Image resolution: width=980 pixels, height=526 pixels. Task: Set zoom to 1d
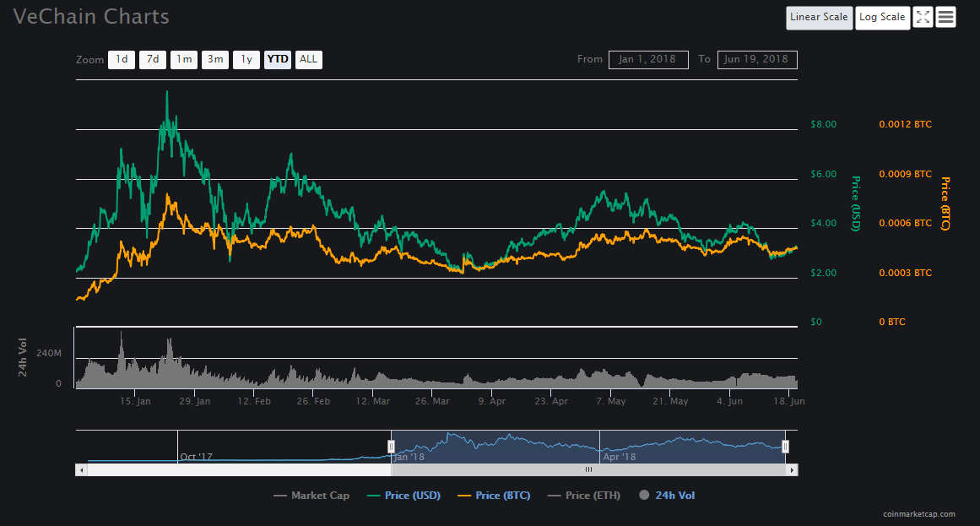click(122, 59)
